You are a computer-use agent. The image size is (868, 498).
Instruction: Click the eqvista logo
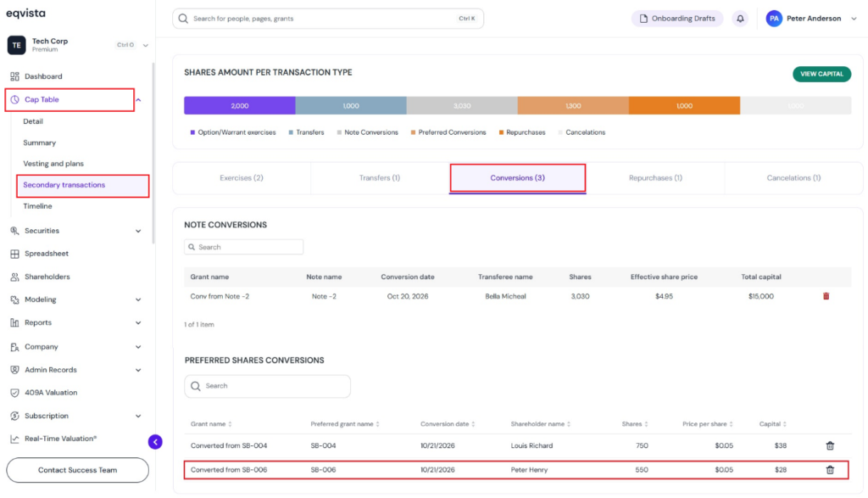(x=26, y=14)
